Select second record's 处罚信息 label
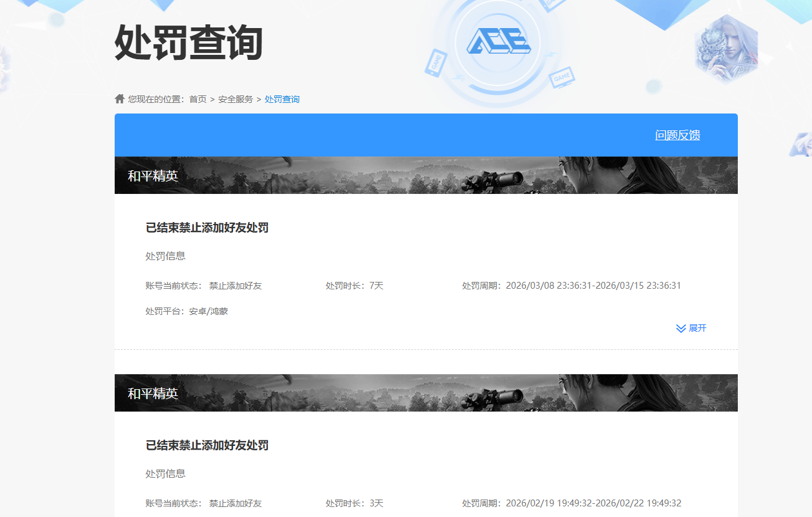The width and height of the screenshot is (812, 517). pyautogui.click(x=166, y=474)
